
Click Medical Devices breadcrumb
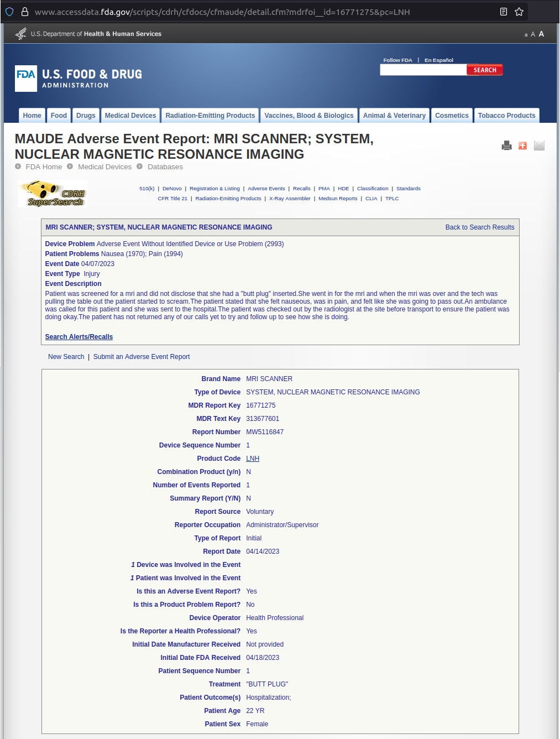[104, 166]
